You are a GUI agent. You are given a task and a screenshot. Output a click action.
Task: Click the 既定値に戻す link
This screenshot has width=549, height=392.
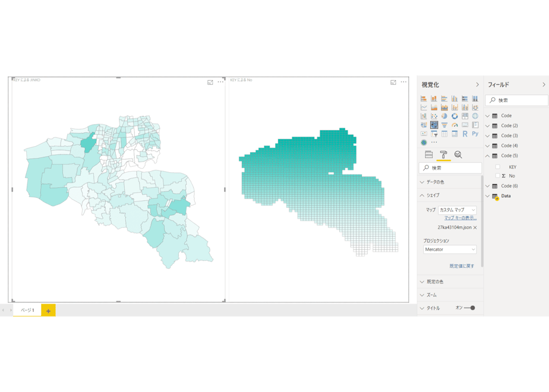[462, 266]
